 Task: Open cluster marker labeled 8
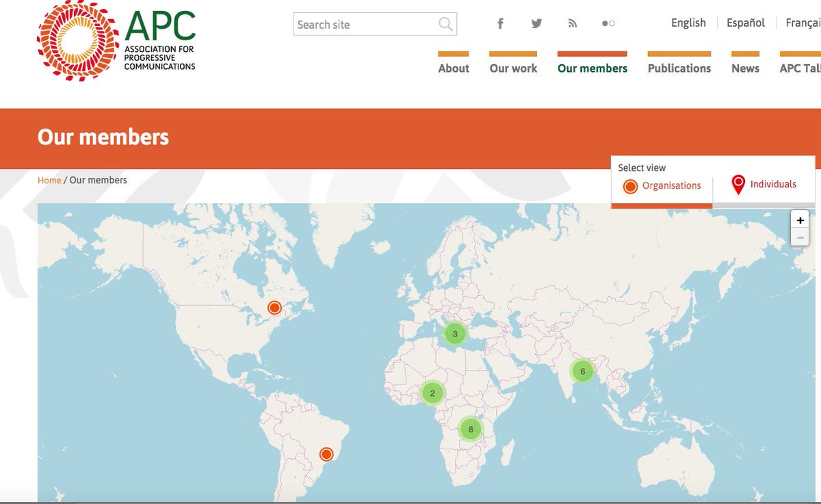471,429
